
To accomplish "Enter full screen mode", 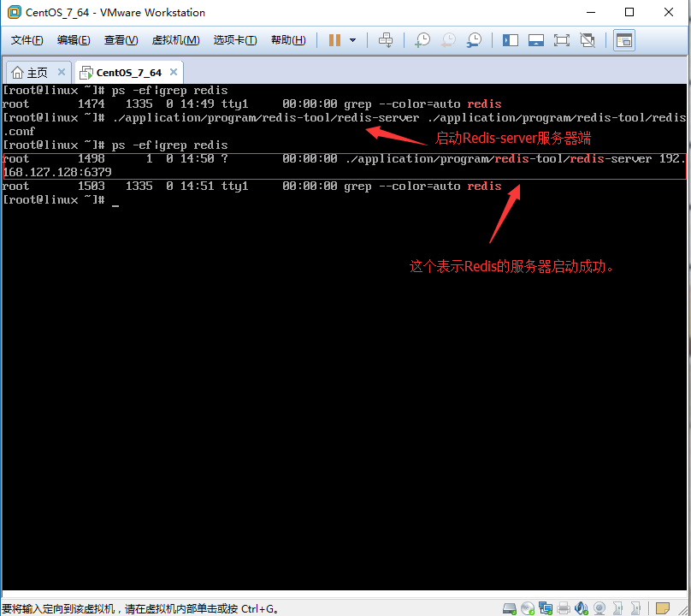I will 561,40.
